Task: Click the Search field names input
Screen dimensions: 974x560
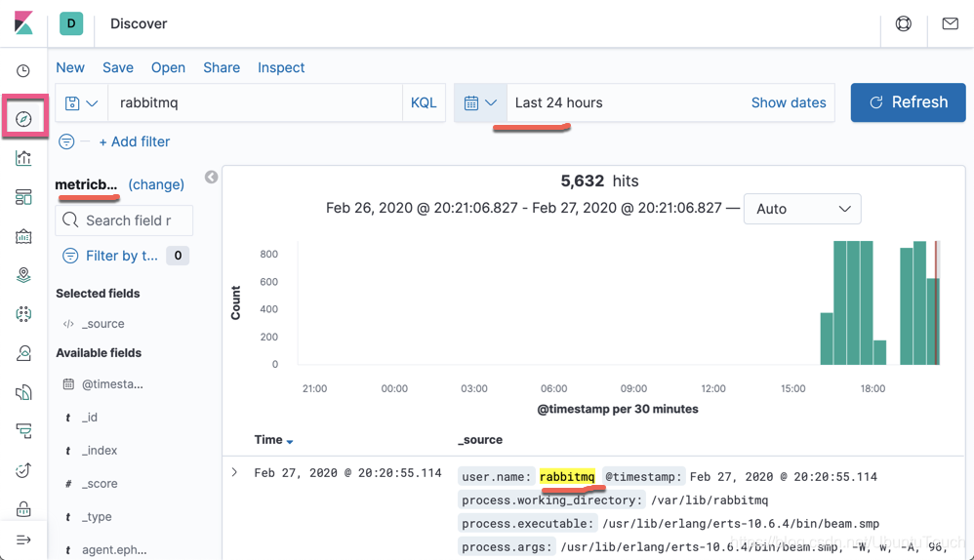Action: pyautogui.click(x=124, y=220)
